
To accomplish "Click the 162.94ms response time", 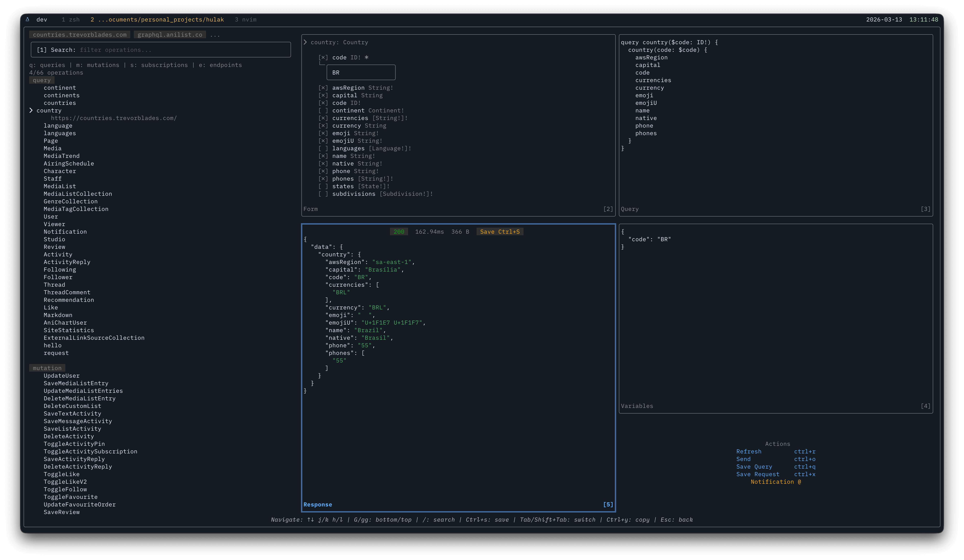I will tap(430, 232).
